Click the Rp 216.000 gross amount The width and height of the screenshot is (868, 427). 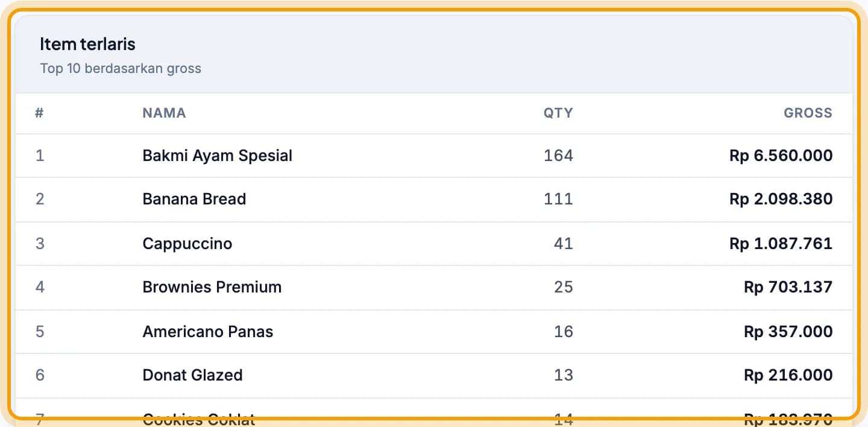tap(788, 375)
